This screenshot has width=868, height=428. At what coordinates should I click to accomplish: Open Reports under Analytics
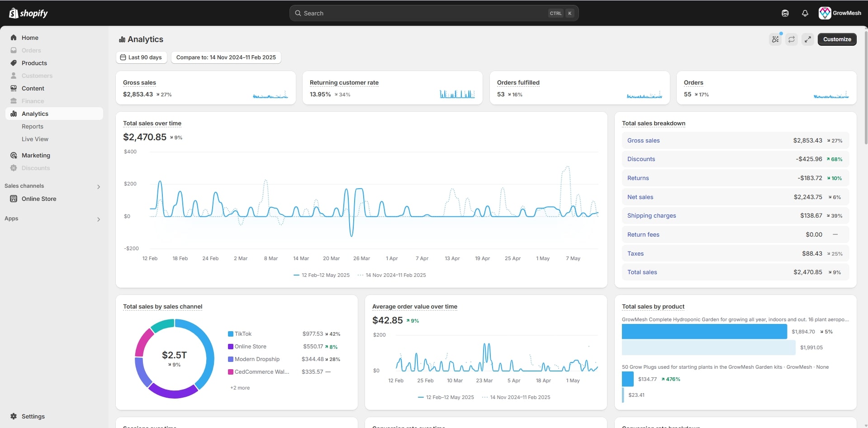33,126
